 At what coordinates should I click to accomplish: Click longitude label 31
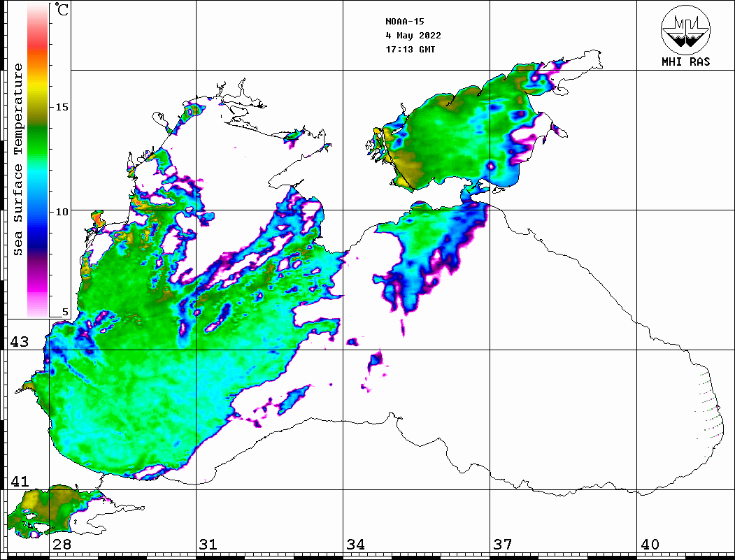point(208,545)
